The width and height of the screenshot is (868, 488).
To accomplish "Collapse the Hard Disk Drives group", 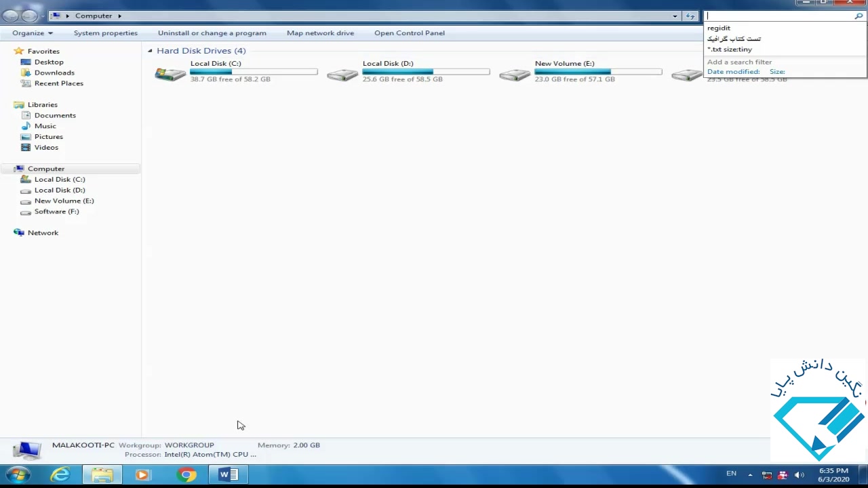I will coord(150,51).
